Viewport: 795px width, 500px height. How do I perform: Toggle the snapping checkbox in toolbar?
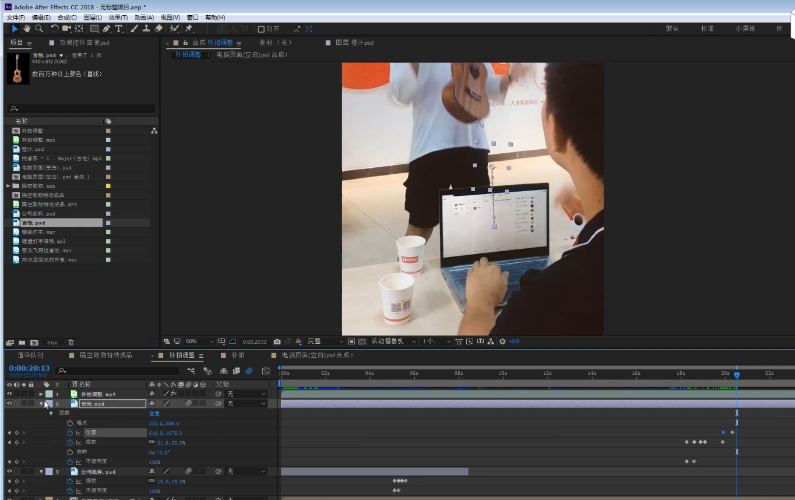262,29
